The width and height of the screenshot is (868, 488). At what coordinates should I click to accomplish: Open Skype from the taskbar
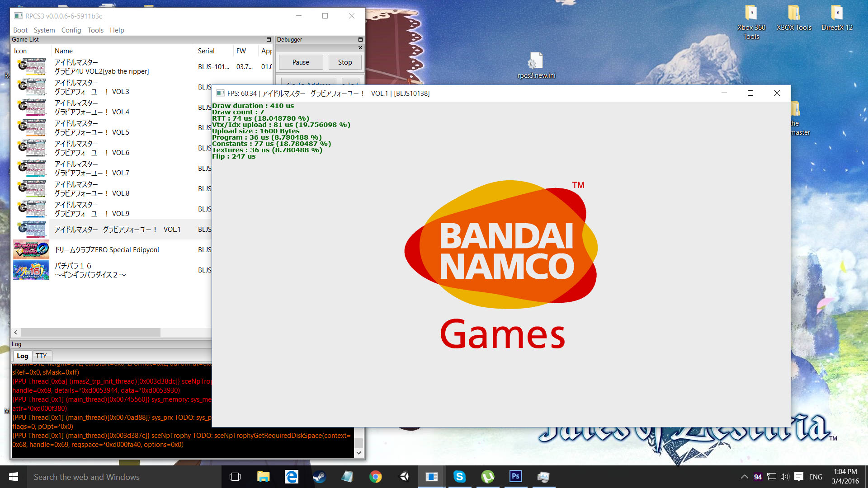pyautogui.click(x=460, y=477)
